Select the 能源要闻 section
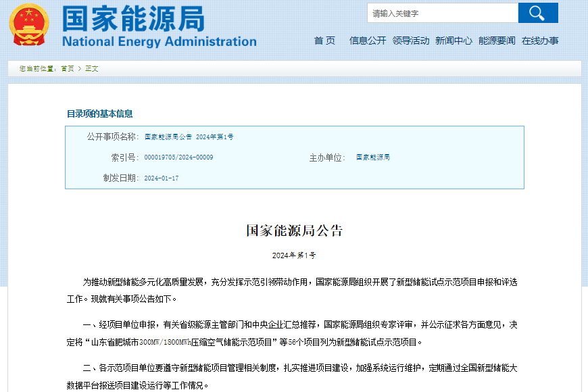This screenshot has height=392, width=588. pyautogui.click(x=497, y=41)
